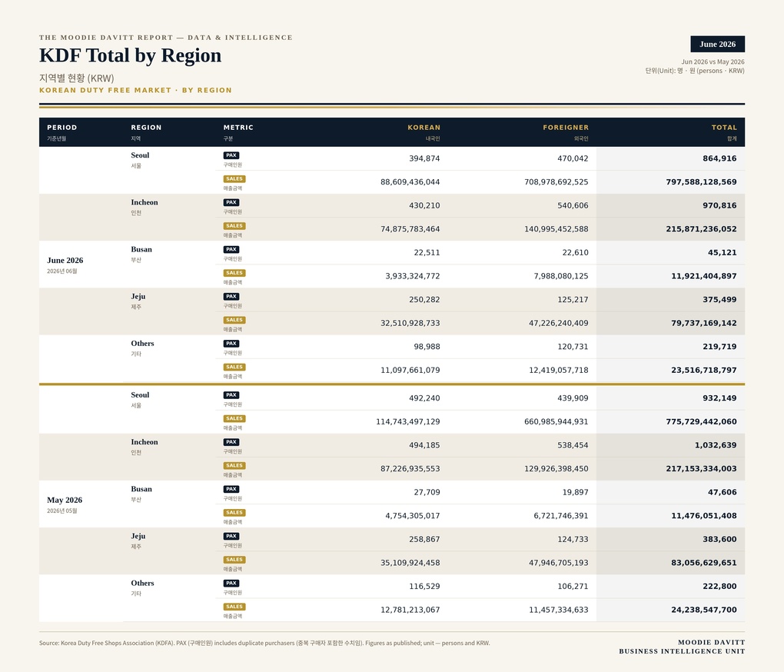Click Seoul sales total 797,588,128,569
Viewport: 784px width, 672px height.
point(701,182)
